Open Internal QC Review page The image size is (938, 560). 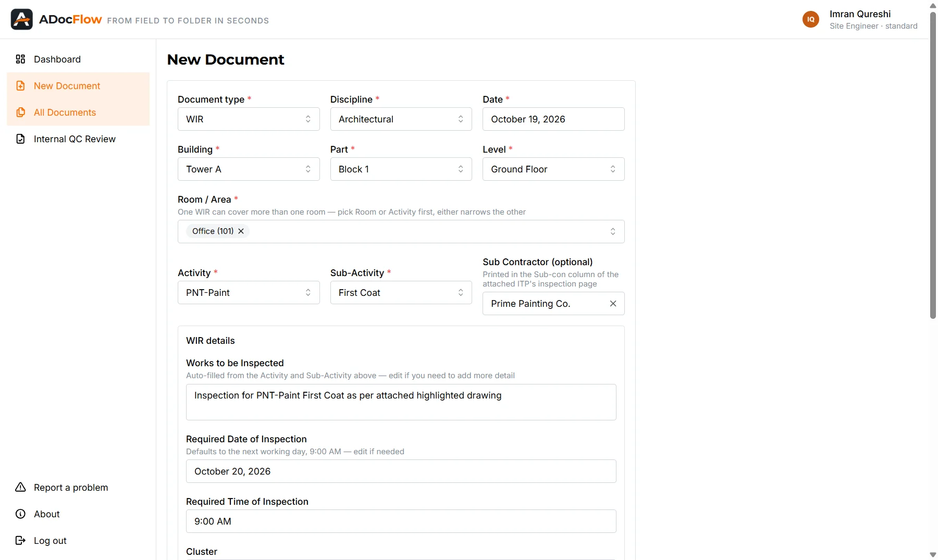pos(78,139)
